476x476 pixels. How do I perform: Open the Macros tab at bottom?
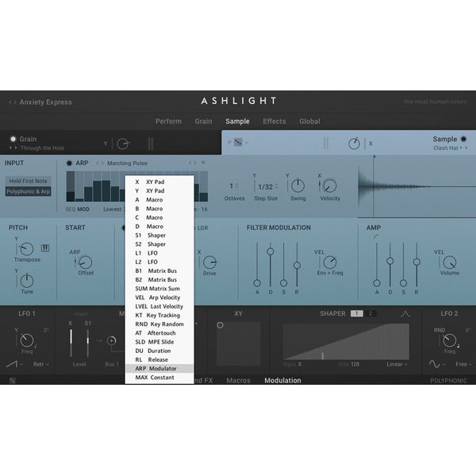click(238, 380)
